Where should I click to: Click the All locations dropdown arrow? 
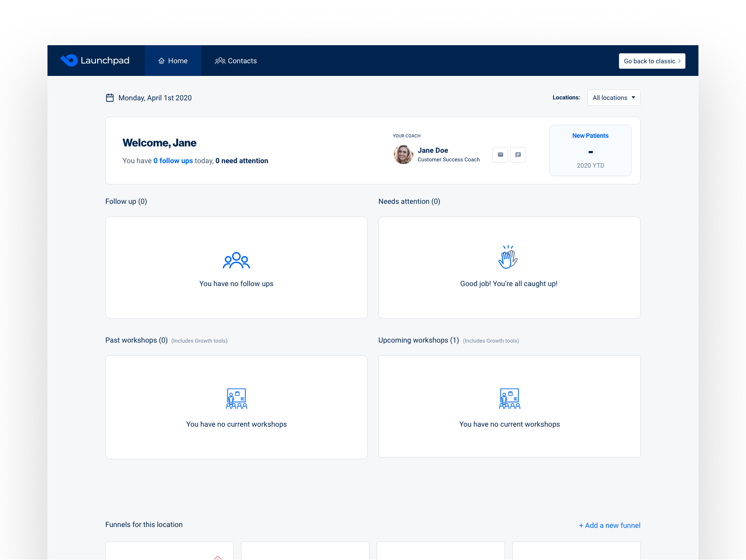tap(633, 98)
